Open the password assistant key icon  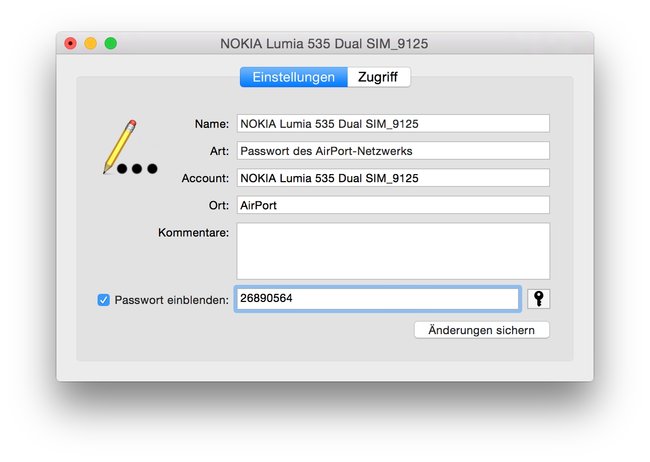tap(538, 299)
